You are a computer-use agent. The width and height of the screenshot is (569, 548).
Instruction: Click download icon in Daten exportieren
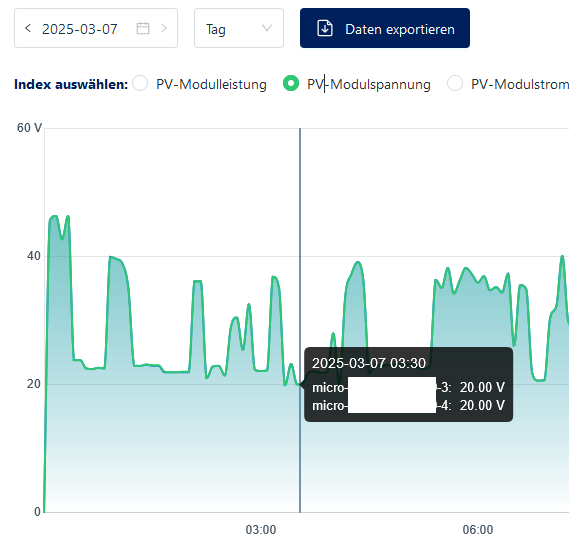[x=325, y=28]
